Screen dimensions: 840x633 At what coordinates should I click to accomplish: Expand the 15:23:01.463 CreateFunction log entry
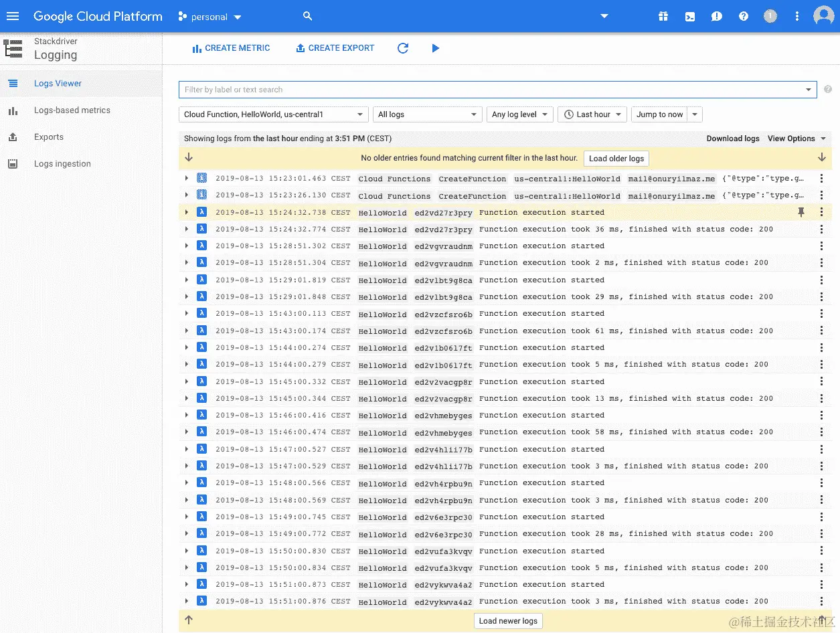(187, 178)
